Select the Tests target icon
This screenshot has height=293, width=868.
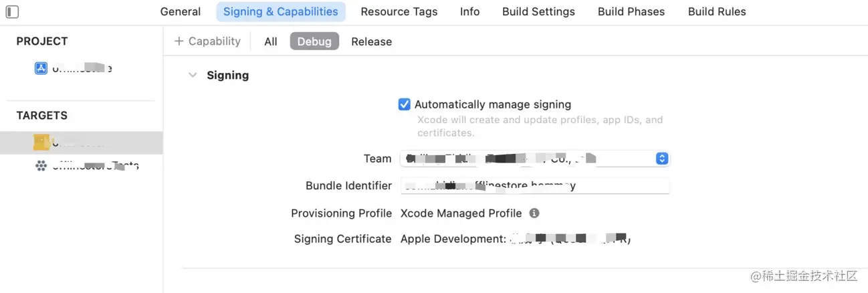click(41, 166)
